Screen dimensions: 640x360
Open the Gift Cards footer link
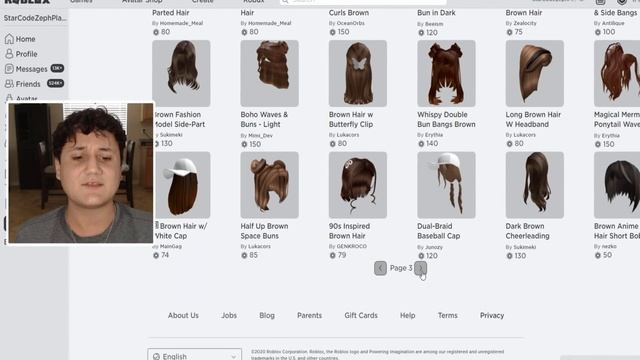point(361,316)
